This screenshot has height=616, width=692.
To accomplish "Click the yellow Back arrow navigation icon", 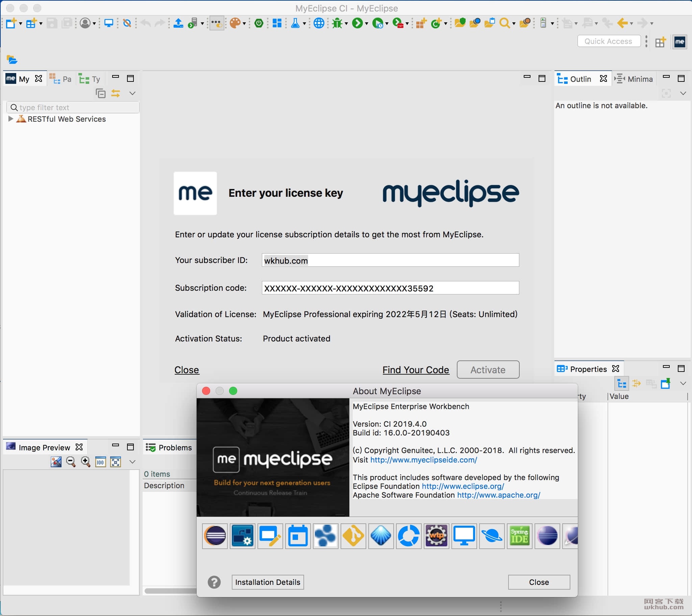I will pyautogui.click(x=622, y=23).
